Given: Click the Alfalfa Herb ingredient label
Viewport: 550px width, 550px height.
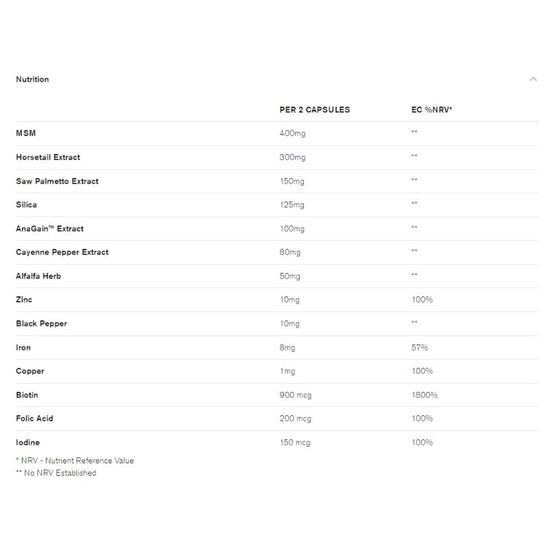Looking at the screenshot, I should [x=39, y=276].
